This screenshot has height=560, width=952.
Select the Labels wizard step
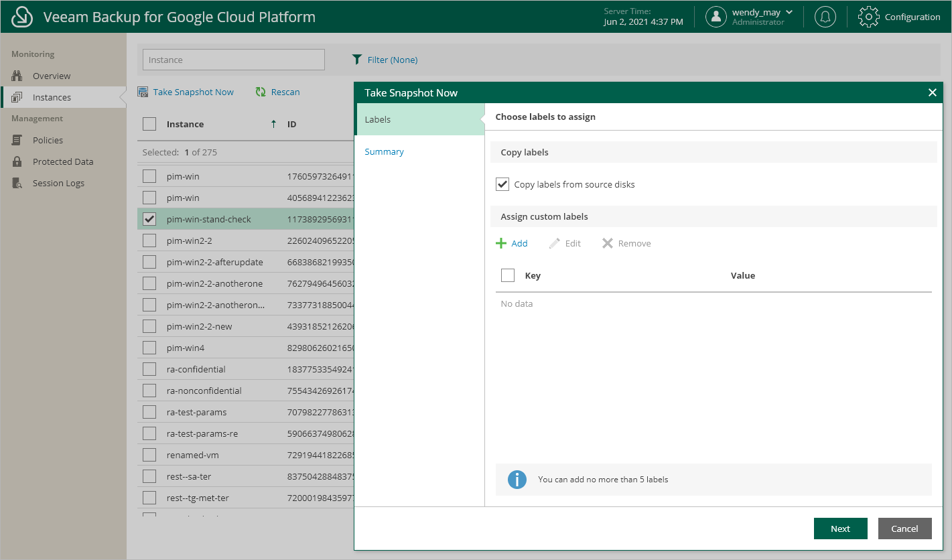[x=419, y=119]
